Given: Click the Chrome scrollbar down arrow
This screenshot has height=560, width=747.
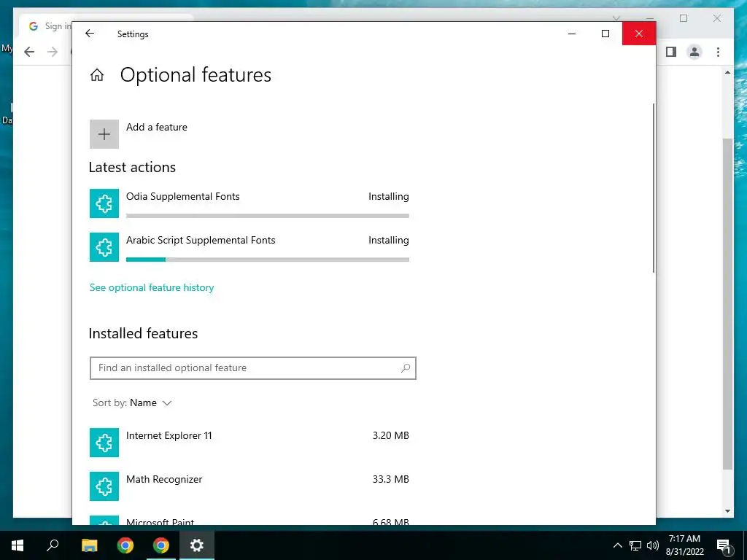Looking at the screenshot, I should (x=727, y=511).
